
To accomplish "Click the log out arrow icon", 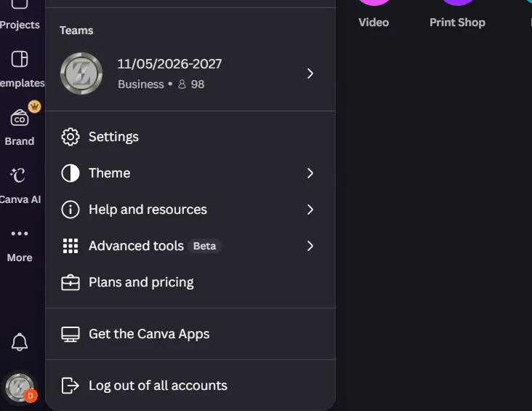I will [x=70, y=386].
